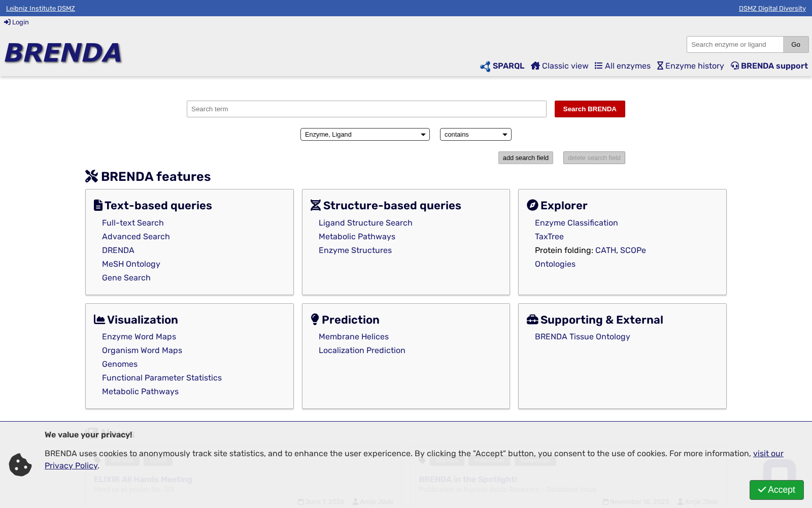Image resolution: width=812 pixels, height=508 pixels.
Task: Open Functional Parameter Statistics
Action: (x=162, y=378)
